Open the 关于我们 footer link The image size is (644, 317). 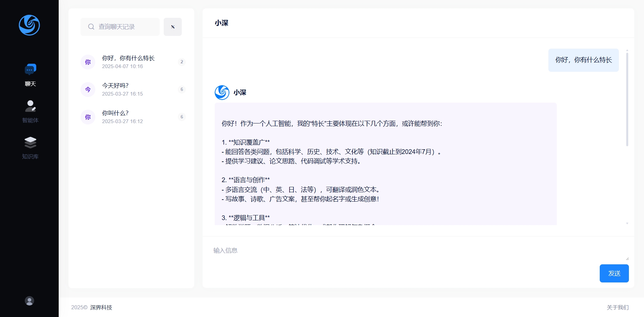618,307
